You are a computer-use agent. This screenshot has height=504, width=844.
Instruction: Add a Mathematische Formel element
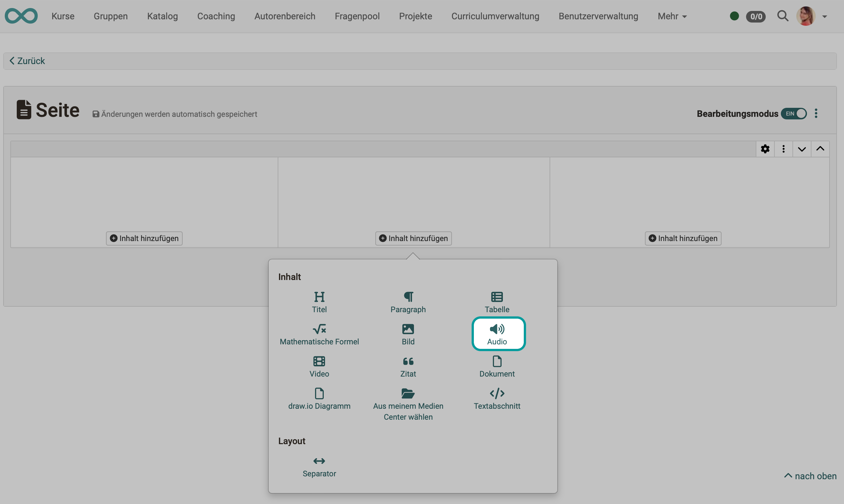click(x=319, y=334)
